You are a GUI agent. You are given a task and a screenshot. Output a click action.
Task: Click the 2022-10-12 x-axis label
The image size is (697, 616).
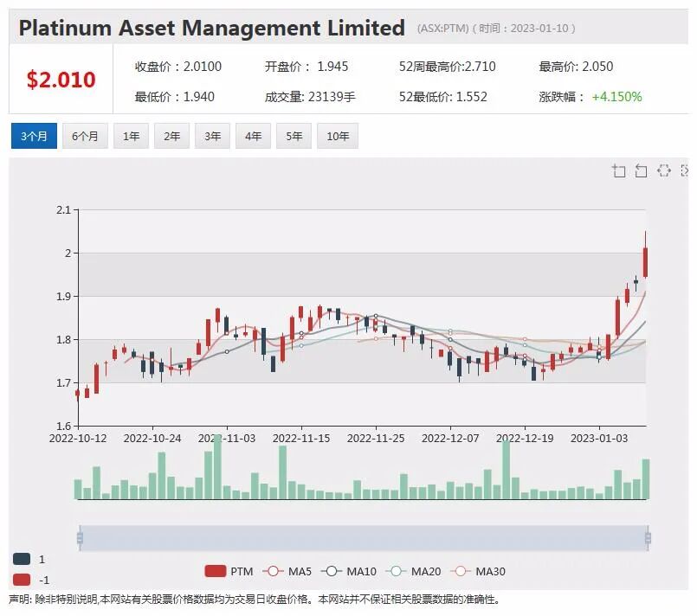pos(78,439)
